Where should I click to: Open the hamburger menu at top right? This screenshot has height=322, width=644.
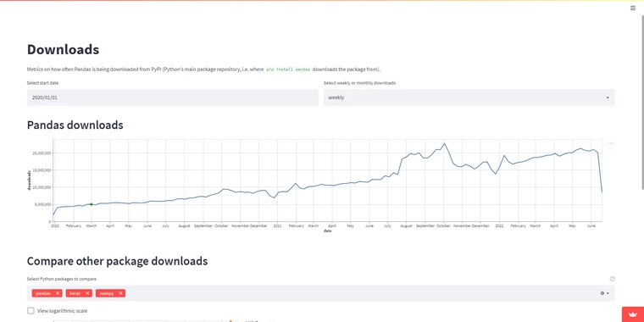coord(632,8)
